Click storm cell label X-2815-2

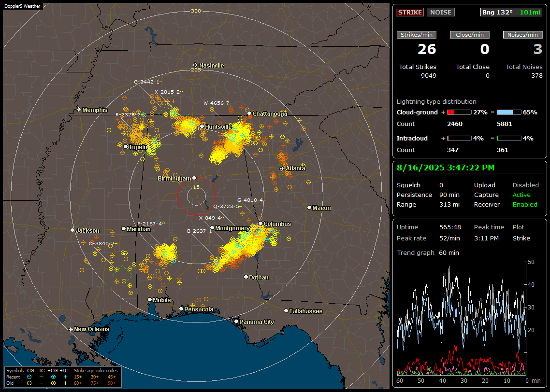click(169, 92)
